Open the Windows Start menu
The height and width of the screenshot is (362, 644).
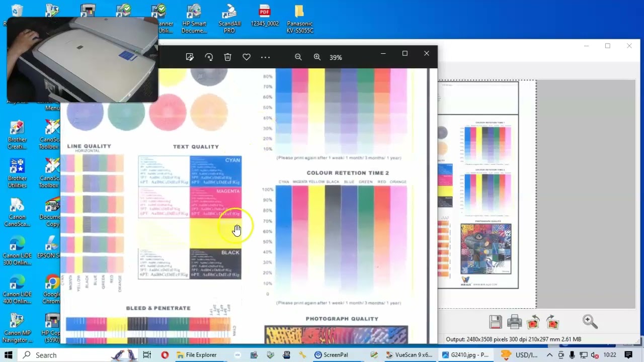(x=9, y=355)
